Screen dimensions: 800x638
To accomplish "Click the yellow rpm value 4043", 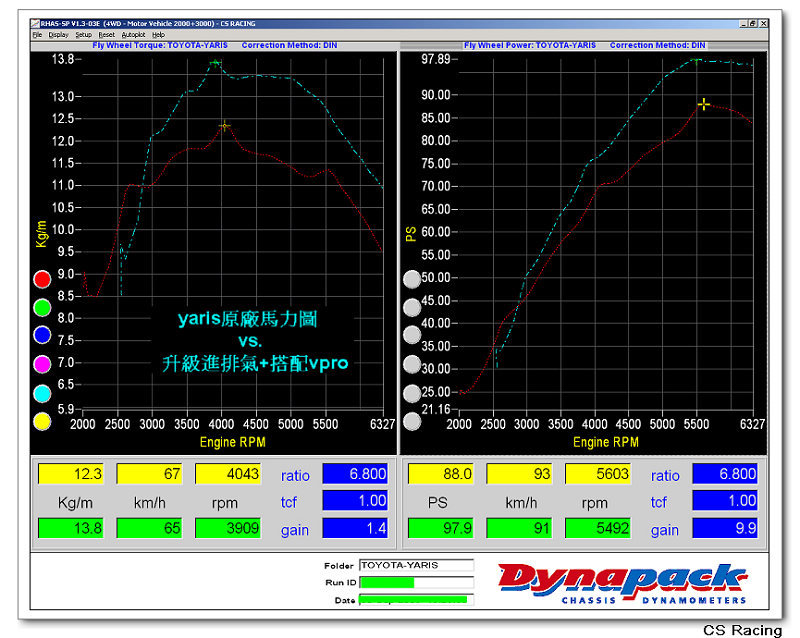I will [228, 474].
